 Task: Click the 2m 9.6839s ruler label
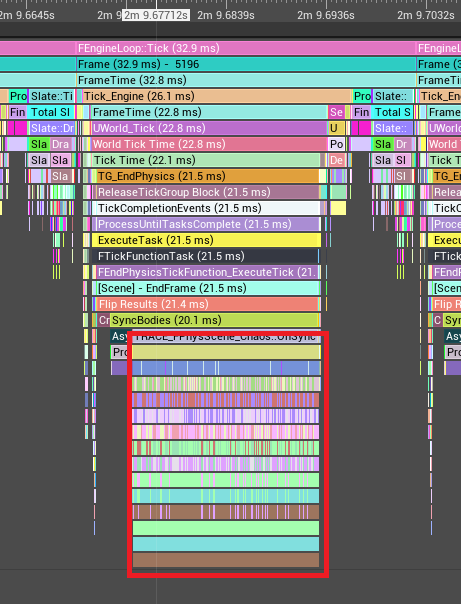[x=226, y=15]
